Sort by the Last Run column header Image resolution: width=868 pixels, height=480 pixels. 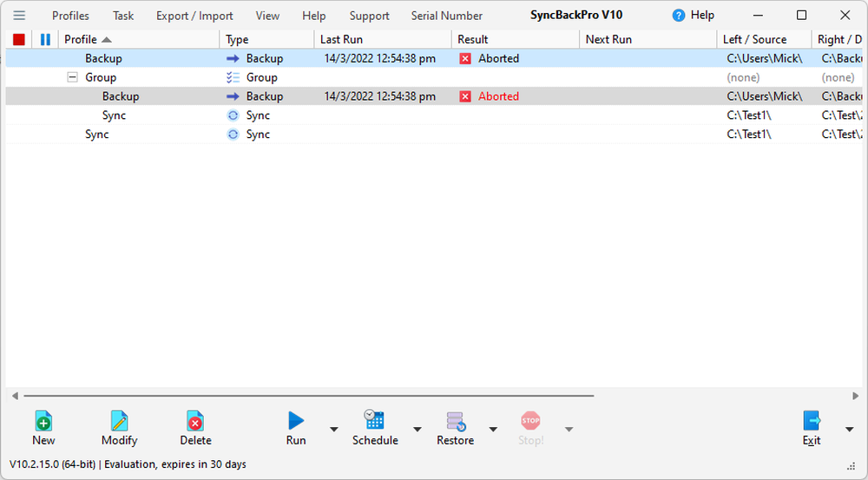coord(383,39)
